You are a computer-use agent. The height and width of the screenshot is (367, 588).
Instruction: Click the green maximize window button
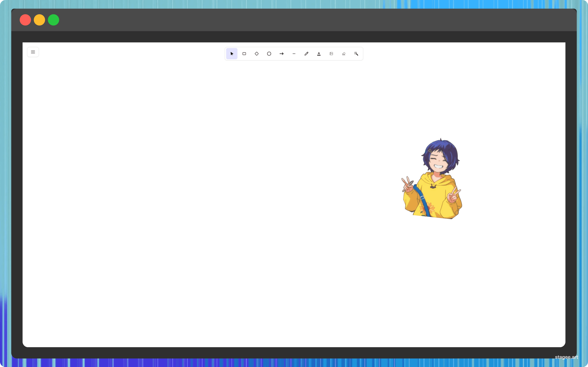coord(53,20)
